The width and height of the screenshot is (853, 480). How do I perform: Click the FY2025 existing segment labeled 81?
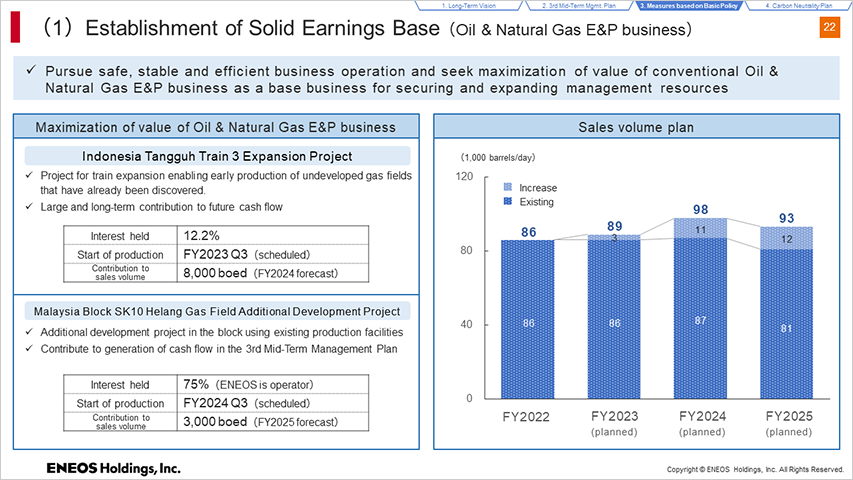point(787,324)
